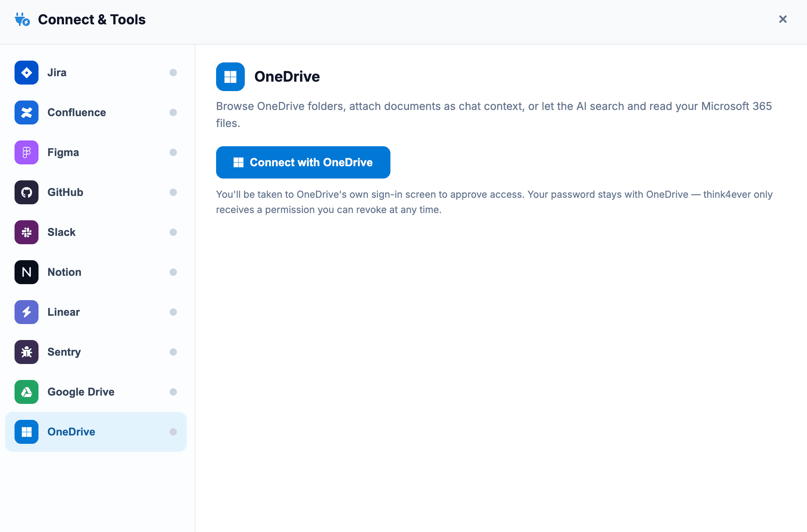Image resolution: width=807 pixels, height=532 pixels.
Task: Click Slack's connection status dot
Action: 173,232
